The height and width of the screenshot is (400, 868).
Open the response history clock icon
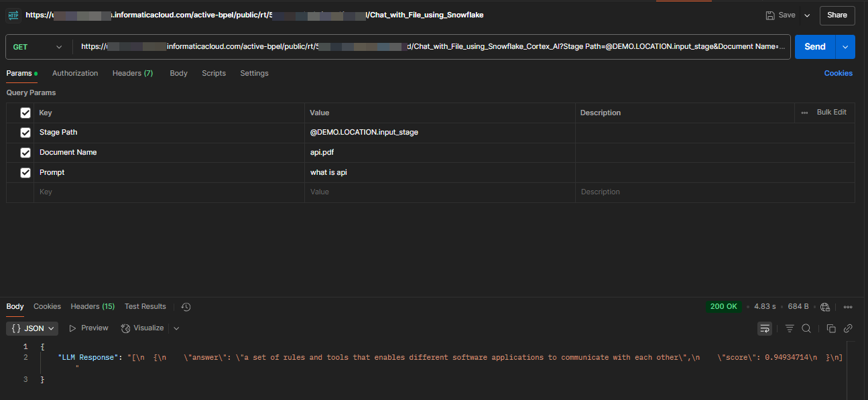pyautogui.click(x=186, y=307)
